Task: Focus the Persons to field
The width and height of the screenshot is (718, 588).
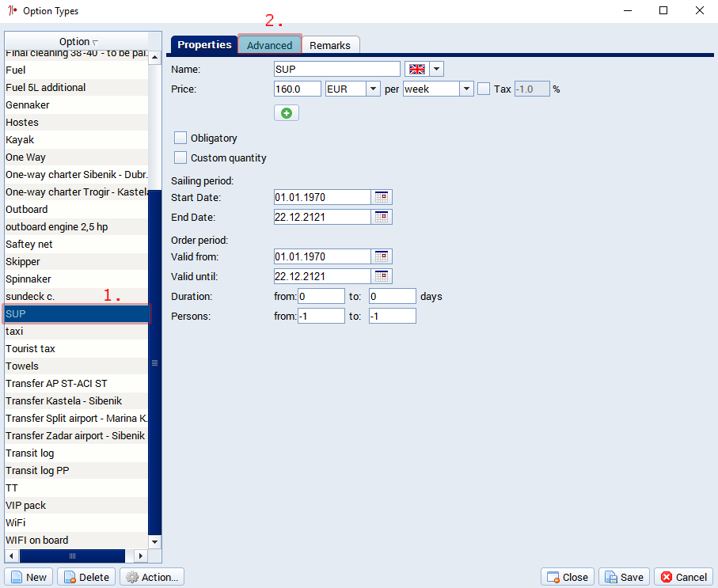Action: pos(393,316)
